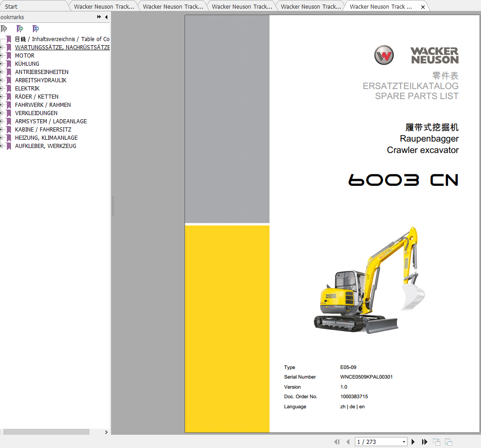Click the Wacker Neuson round logo
Viewport: 481px width, 448px height.
point(384,55)
